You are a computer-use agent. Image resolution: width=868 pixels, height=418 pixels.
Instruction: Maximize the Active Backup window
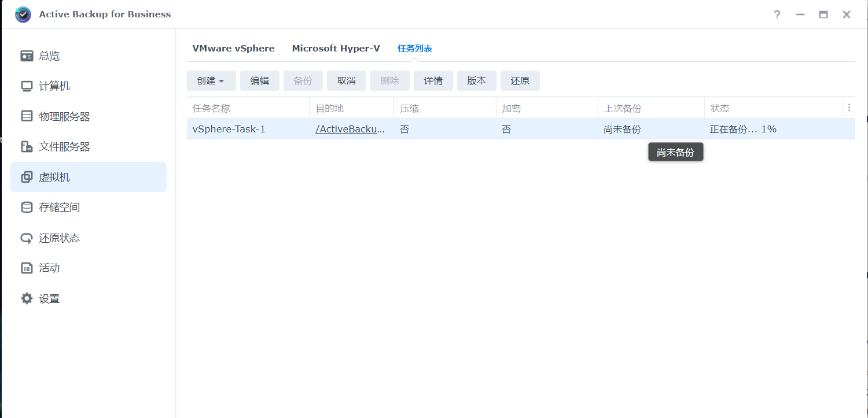click(823, 14)
